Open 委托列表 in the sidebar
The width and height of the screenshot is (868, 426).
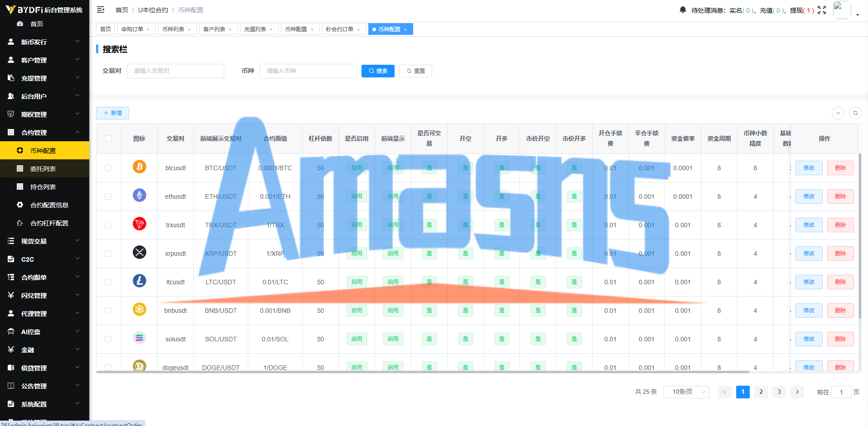tap(44, 168)
